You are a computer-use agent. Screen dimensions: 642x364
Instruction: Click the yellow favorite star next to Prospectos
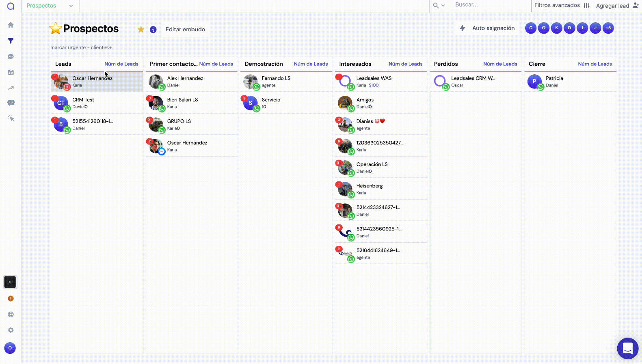point(141,29)
